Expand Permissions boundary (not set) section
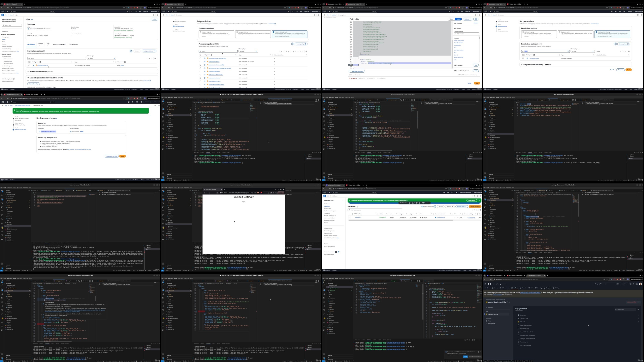Screen dimensions: 644x362 coord(28,71)
